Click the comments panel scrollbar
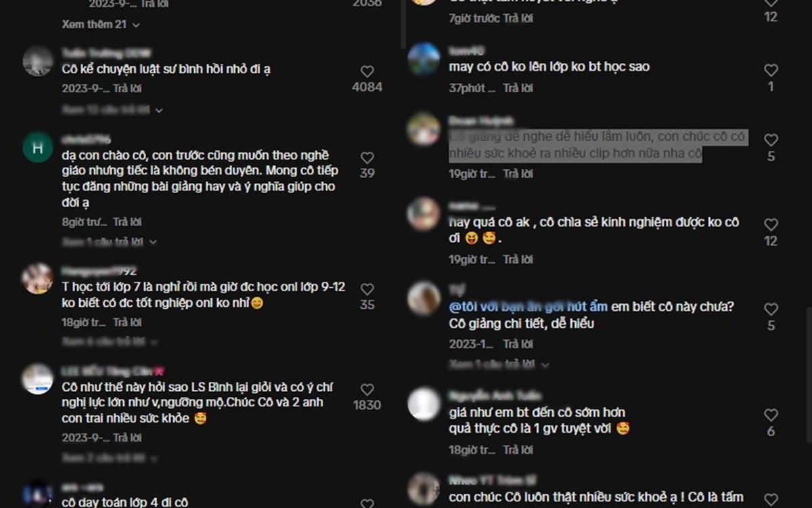This screenshot has width=812, height=508. tap(404, 24)
